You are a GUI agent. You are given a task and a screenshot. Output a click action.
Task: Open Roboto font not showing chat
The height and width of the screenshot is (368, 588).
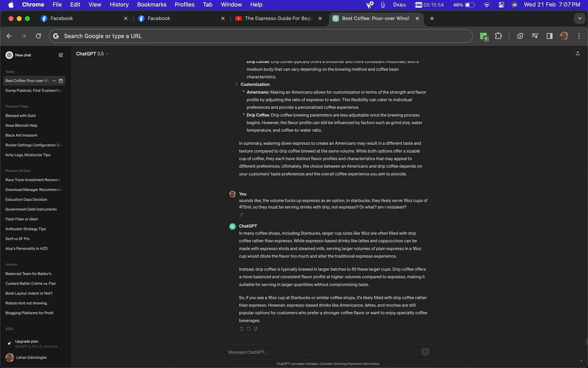click(x=26, y=303)
